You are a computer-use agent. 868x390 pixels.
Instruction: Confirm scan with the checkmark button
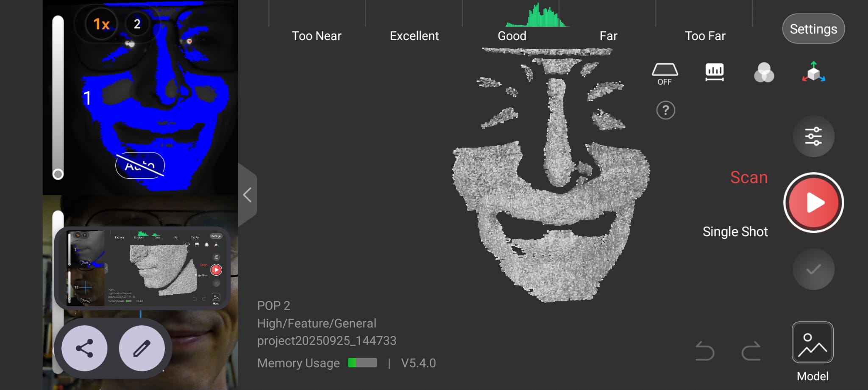[x=813, y=269]
